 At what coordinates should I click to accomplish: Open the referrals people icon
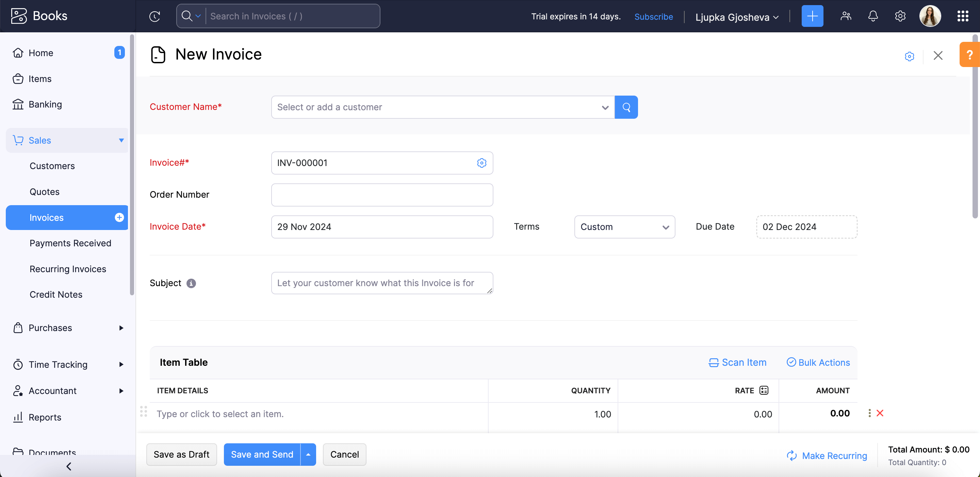pos(845,16)
